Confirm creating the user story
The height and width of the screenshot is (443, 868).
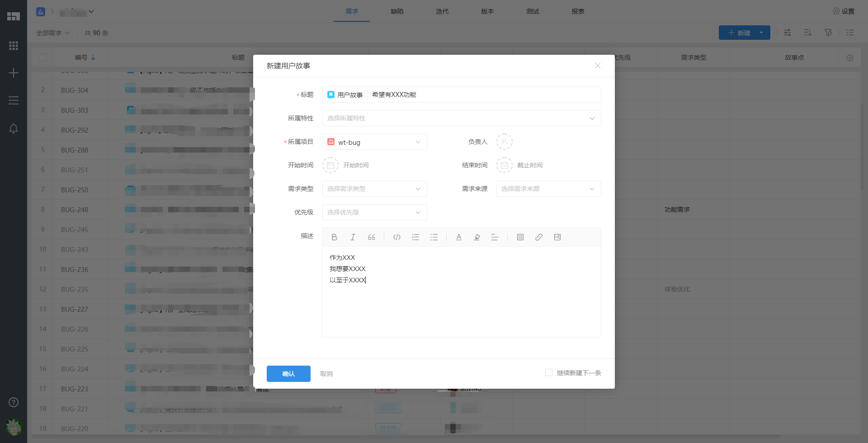[288, 374]
